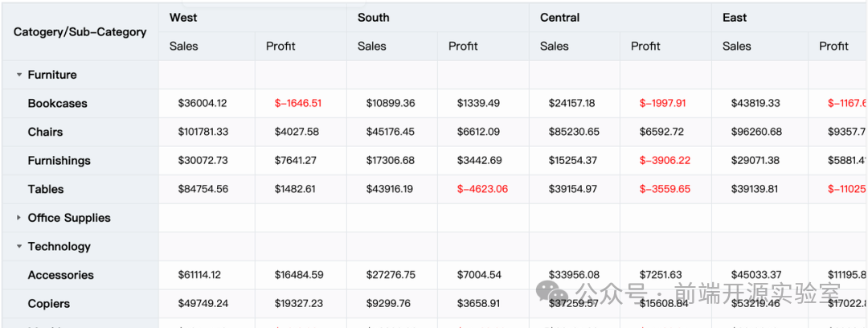Image resolution: width=868 pixels, height=328 pixels.
Task: Click the Accessories row label
Action: coord(60,275)
